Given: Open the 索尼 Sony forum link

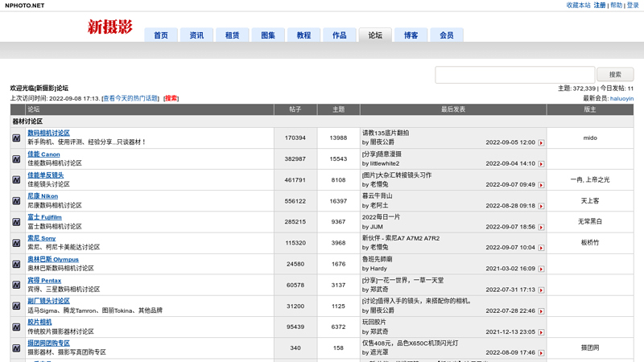Looking at the screenshot, I should 42,238.
